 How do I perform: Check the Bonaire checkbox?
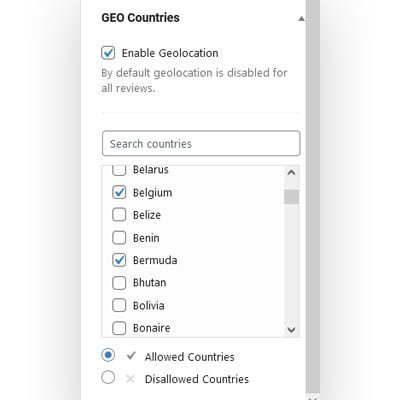pyautogui.click(x=119, y=328)
